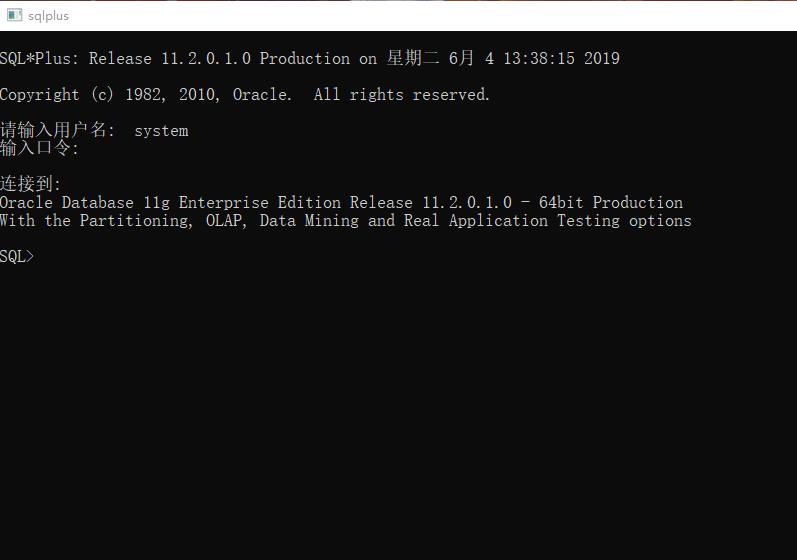797x560 pixels.
Task: Click the '连接到:' line
Action: [x=30, y=183]
